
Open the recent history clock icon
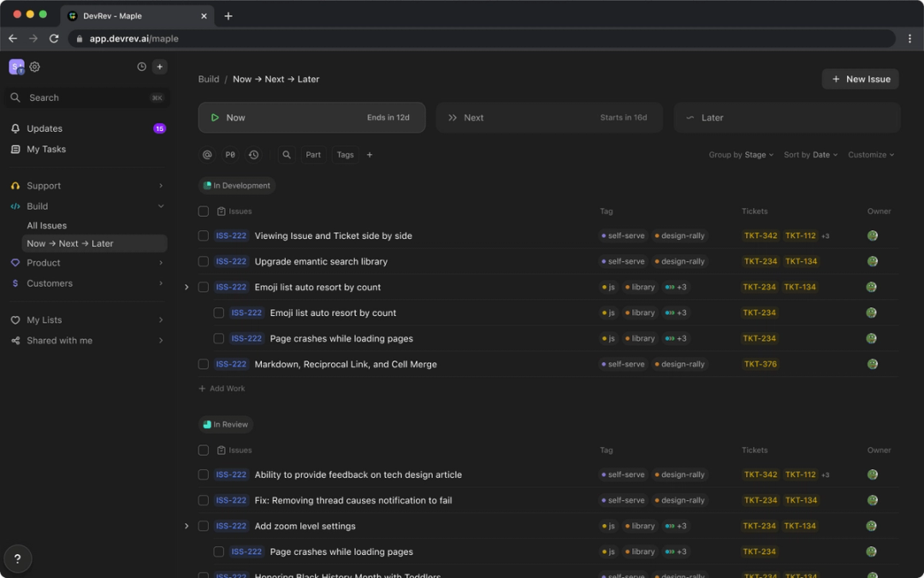click(142, 67)
